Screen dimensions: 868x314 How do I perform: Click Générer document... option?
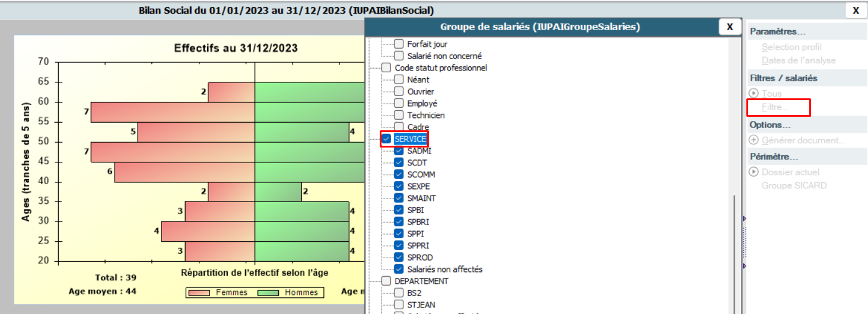803,140
